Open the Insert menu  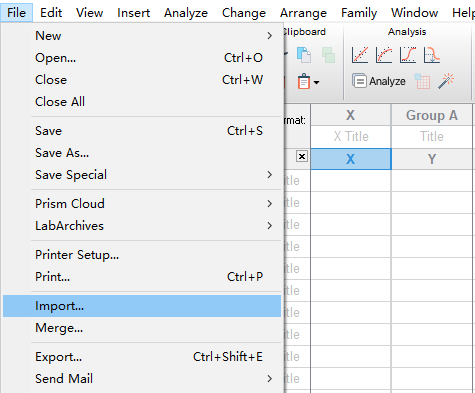coord(133,13)
